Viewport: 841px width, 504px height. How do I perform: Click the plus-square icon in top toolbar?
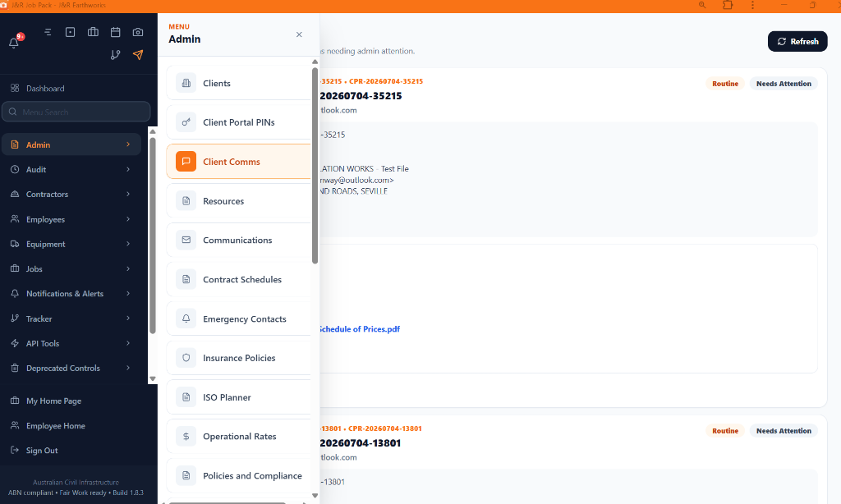(x=71, y=32)
